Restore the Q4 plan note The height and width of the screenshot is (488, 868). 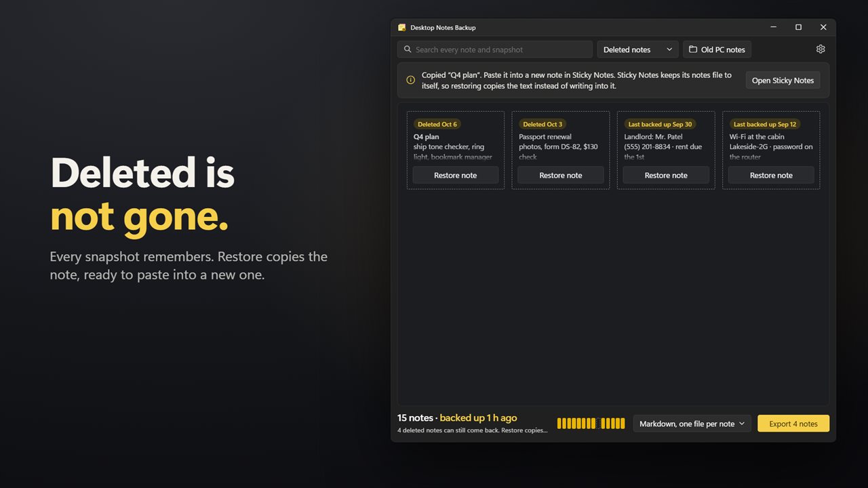(x=456, y=175)
